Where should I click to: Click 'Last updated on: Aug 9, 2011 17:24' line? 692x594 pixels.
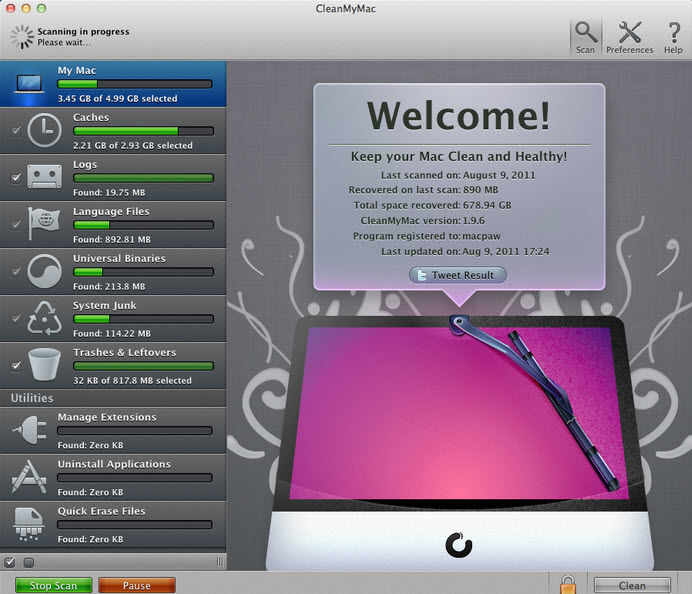pos(465,252)
